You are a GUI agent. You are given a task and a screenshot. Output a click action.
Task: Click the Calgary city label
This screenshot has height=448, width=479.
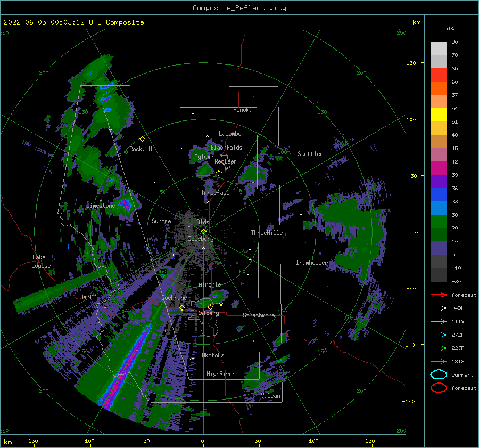click(x=208, y=313)
